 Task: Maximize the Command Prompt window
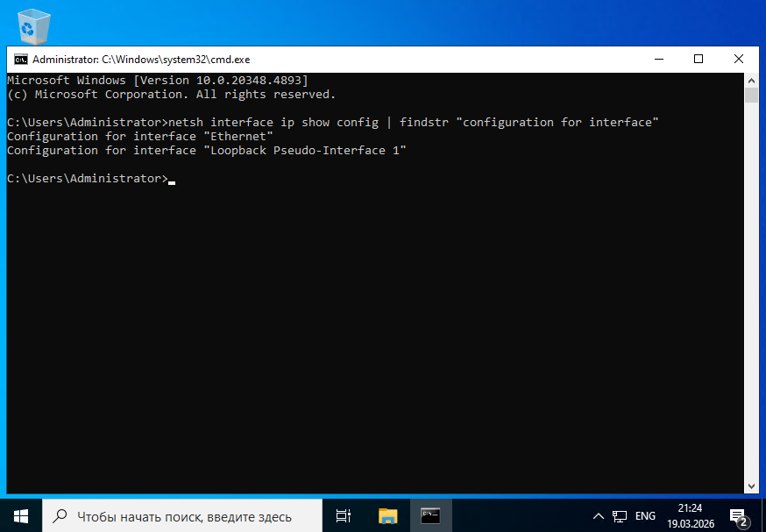pos(699,60)
